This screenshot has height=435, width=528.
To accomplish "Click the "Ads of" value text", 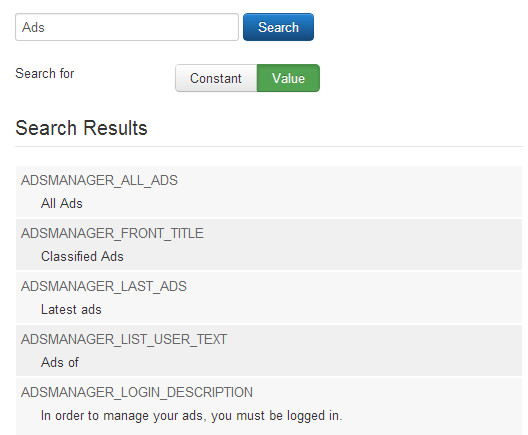I will click(x=60, y=362).
